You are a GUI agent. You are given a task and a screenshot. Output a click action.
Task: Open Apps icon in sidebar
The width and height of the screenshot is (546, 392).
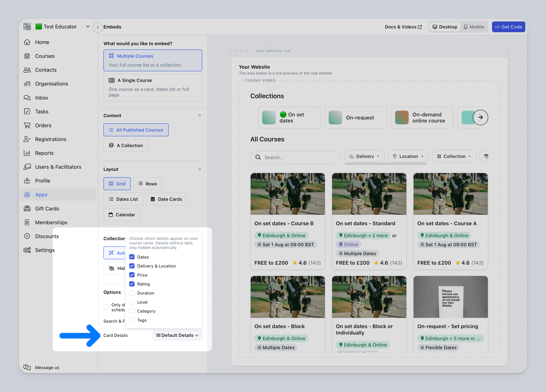coord(27,195)
